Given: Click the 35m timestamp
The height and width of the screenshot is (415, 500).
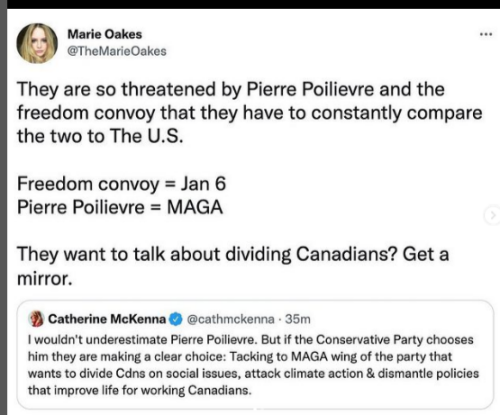Looking at the screenshot, I should click(298, 319).
